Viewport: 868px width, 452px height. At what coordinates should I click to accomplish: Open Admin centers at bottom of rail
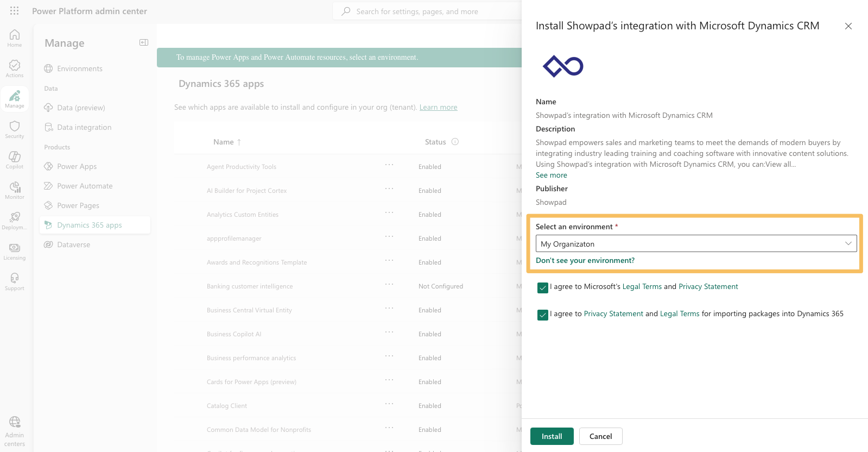click(x=15, y=431)
